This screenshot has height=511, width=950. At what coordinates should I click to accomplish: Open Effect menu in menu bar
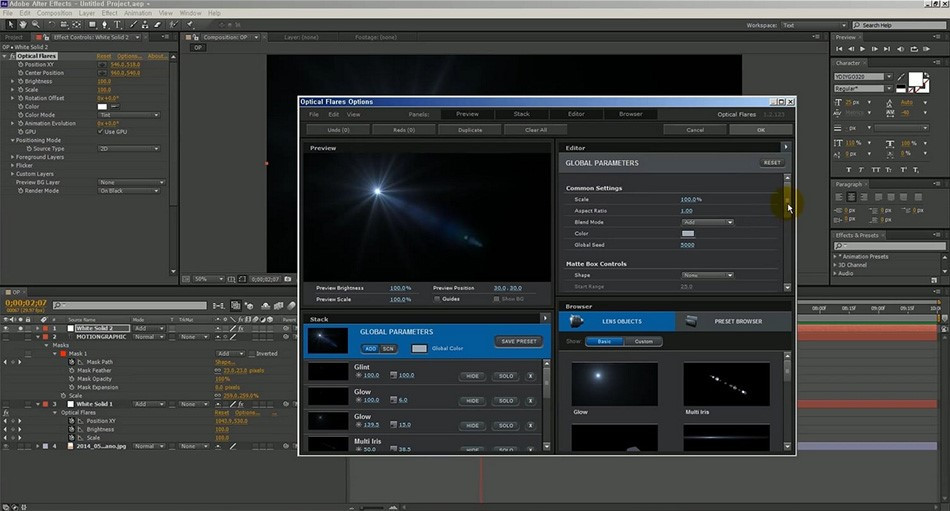tap(110, 13)
